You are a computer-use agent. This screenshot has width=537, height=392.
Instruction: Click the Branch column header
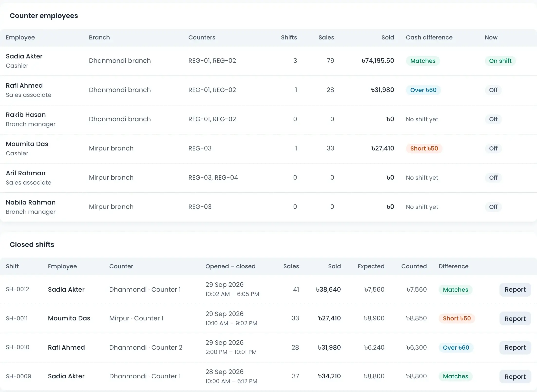point(99,37)
